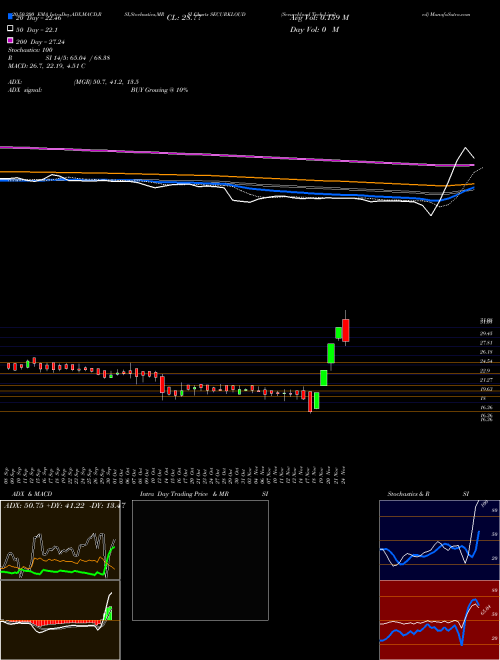Click the 22.9 price axis label
500x660 pixels.
[485, 371]
